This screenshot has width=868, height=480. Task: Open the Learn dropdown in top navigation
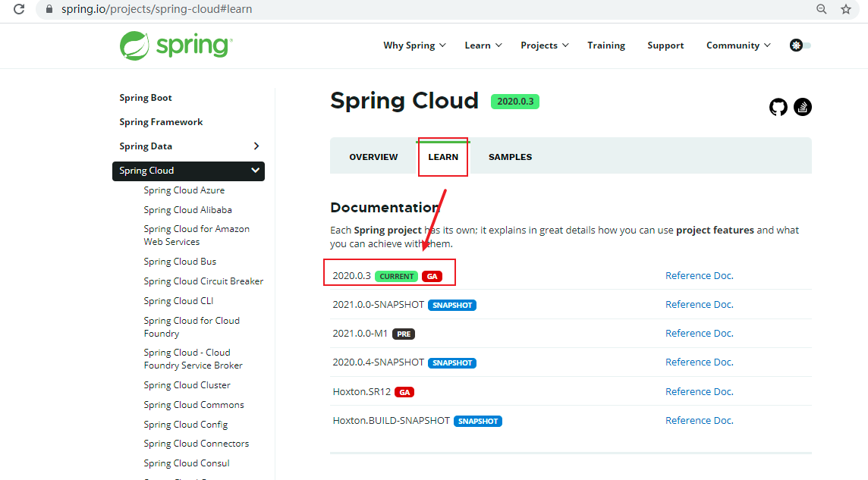click(483, 45)
